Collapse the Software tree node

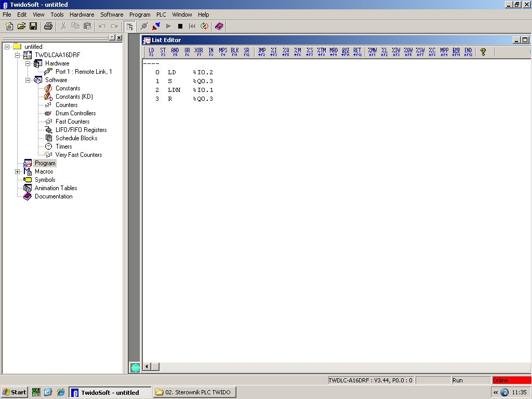28,80
